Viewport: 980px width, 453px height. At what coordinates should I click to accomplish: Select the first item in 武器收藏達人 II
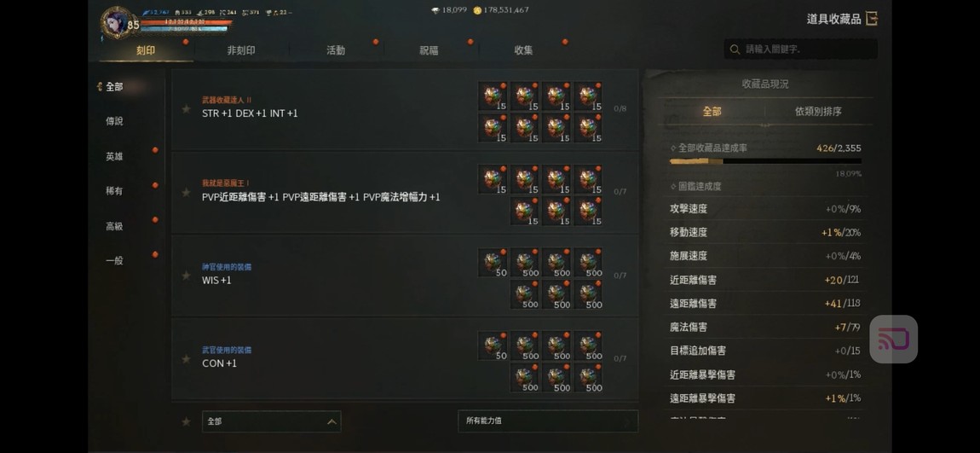click(x=493, y=96)
